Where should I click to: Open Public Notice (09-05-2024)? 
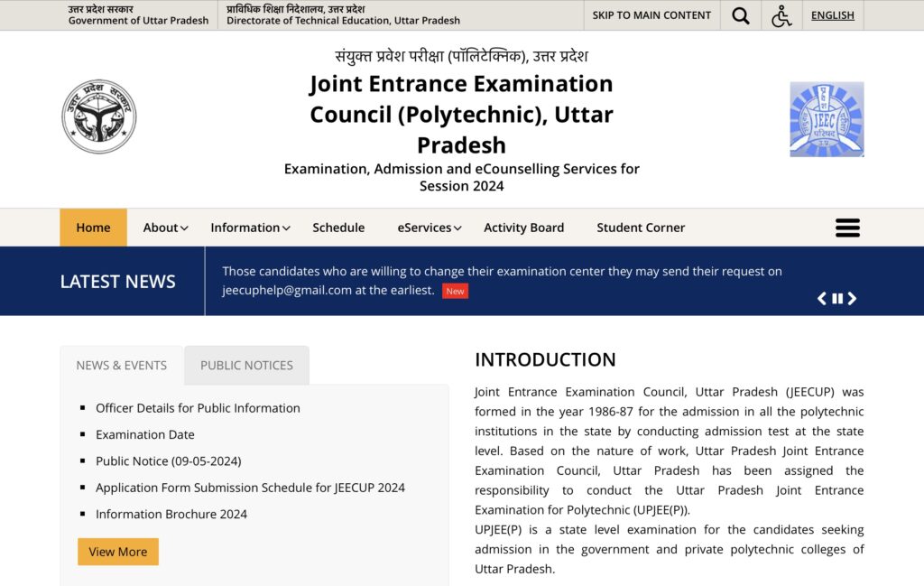coord(169,461)
